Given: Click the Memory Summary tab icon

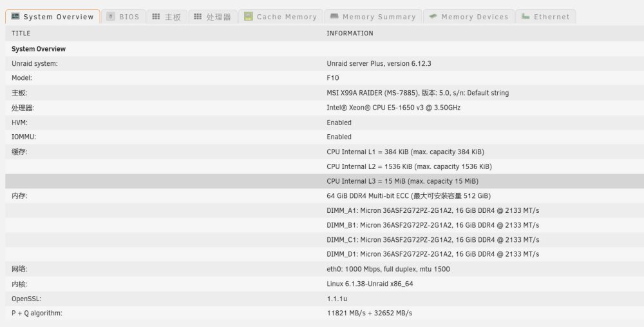Looking at the screenshot, I should tap(334, 17).
